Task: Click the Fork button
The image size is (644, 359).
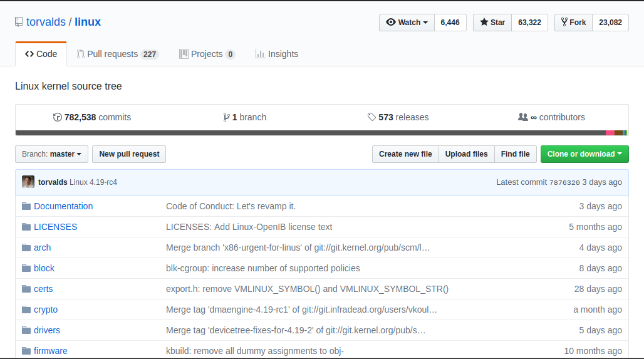Action: pos(573,22)
